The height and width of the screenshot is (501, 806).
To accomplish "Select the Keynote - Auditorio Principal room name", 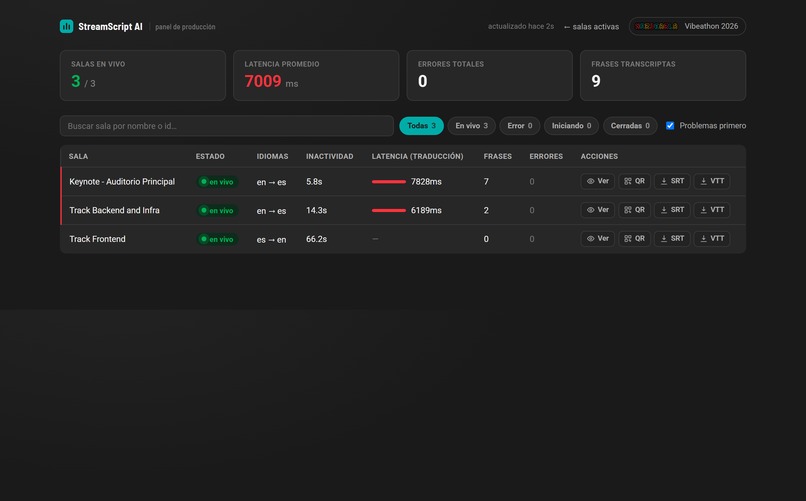I will point(122,181).
